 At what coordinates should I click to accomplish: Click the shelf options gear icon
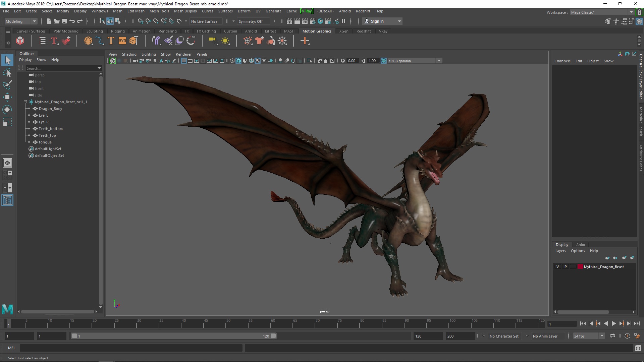coord(8,43)
